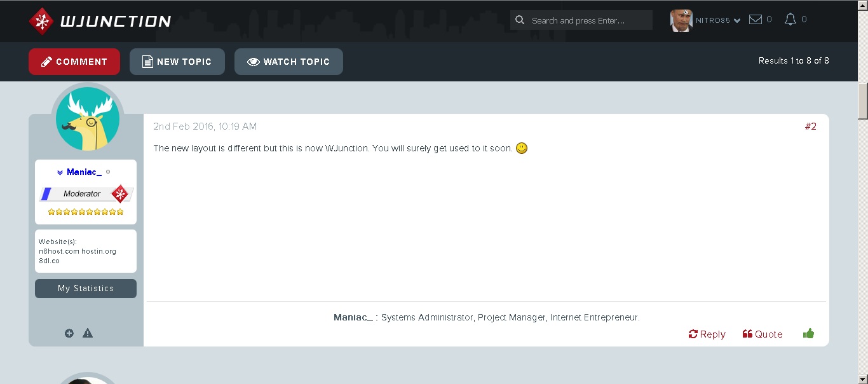This screenshot has height=384, width=868.
Task: Expand the My Statistics panel
Action: (86, 289)
